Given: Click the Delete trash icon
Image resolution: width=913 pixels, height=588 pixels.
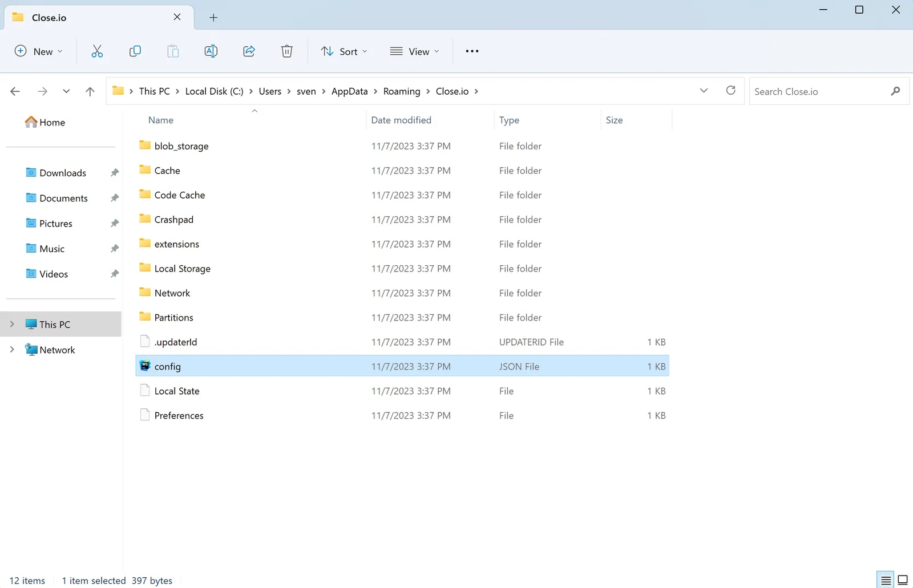Looking at the screenshot, I should point(287,51).
